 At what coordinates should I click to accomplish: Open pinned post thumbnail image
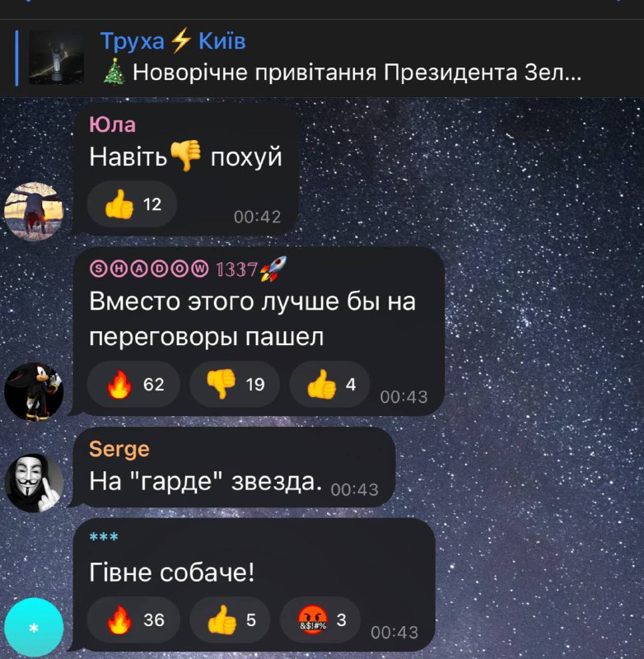56,58
